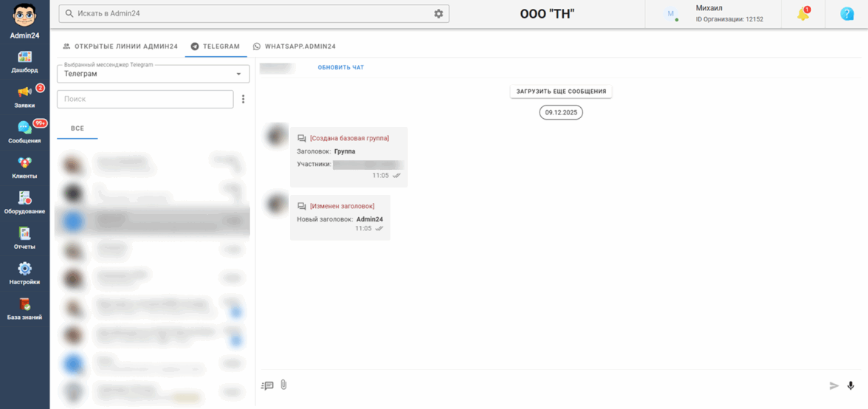Click Новый заголовок Admin24 value
The width and height of the screenshot is (868, 409).
pos(370,219)
